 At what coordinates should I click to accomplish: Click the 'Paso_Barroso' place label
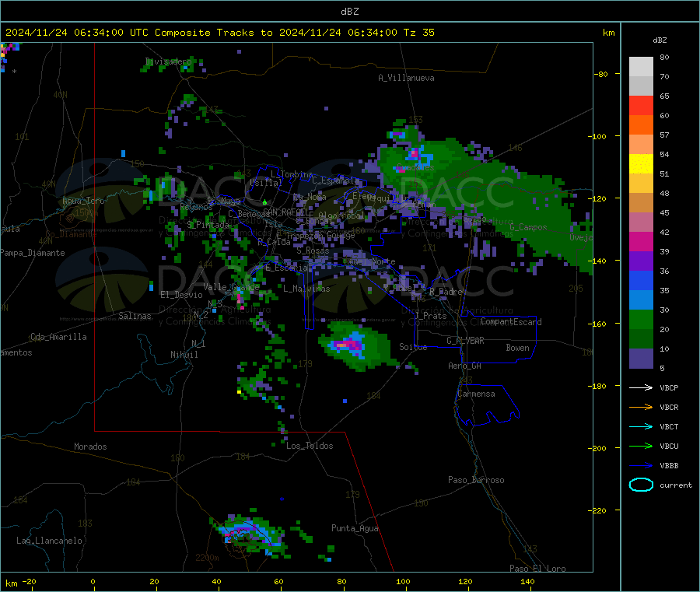(476, 480)
